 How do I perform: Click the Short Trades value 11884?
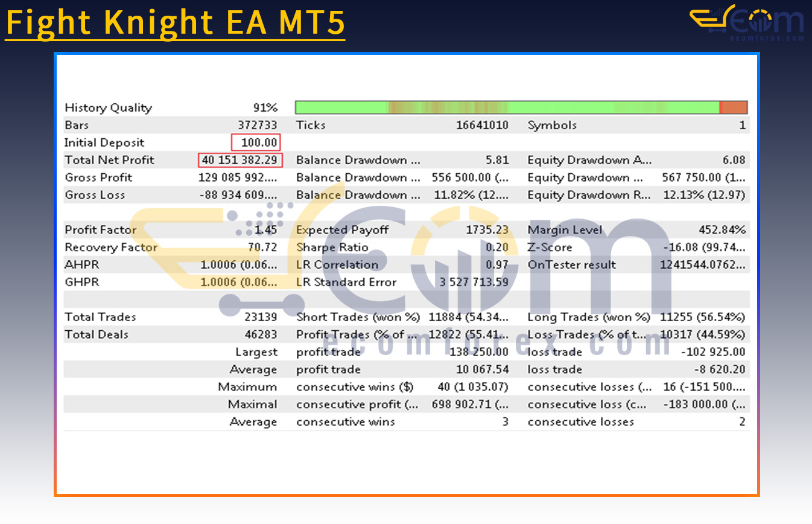point(469,318)
